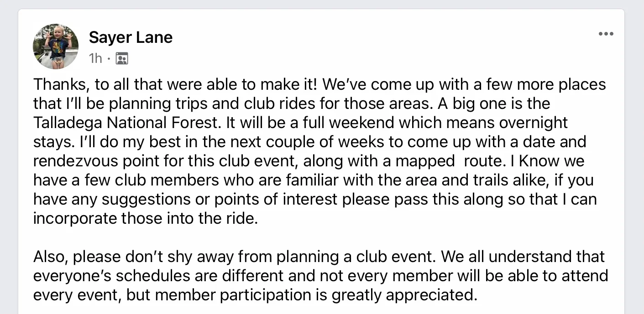
Task: Open the Sayer Lane profile name link
Action: pos(131,37)
